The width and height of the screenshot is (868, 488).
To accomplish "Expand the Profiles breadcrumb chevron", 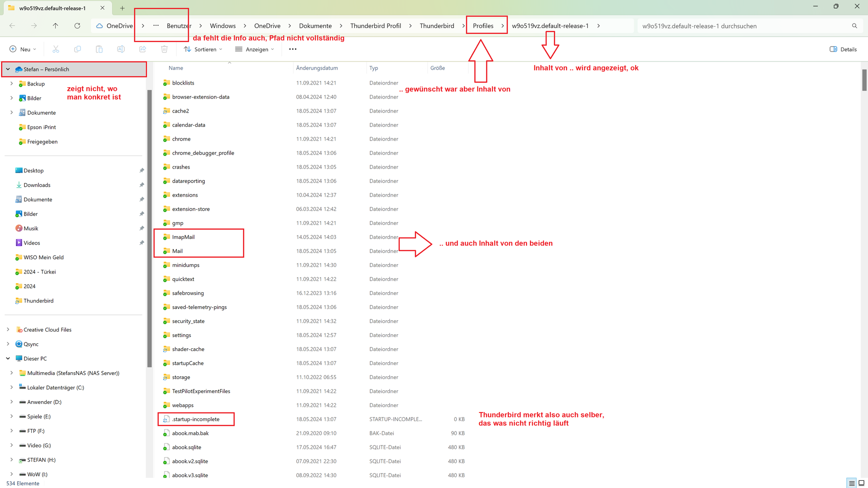I will point(502,26).
